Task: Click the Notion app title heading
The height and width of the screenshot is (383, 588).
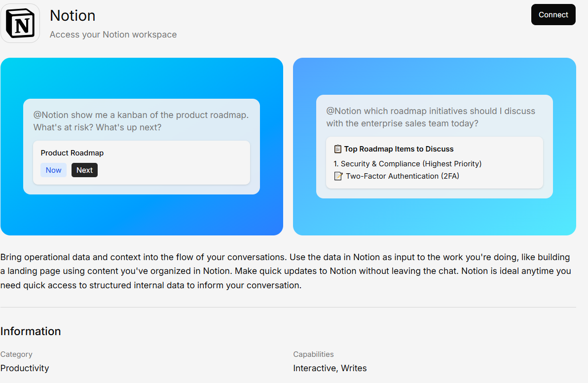Action: click(x=73, y=16)
